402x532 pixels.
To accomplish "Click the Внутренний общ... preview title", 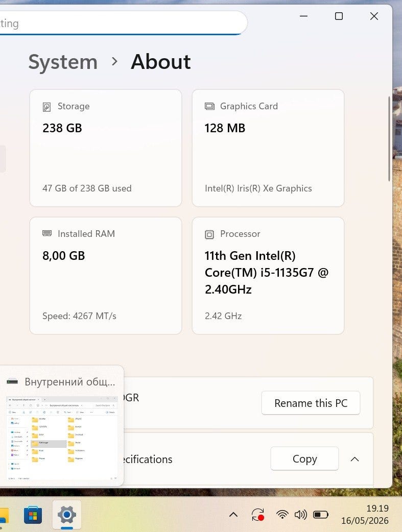I will point(70,382).
